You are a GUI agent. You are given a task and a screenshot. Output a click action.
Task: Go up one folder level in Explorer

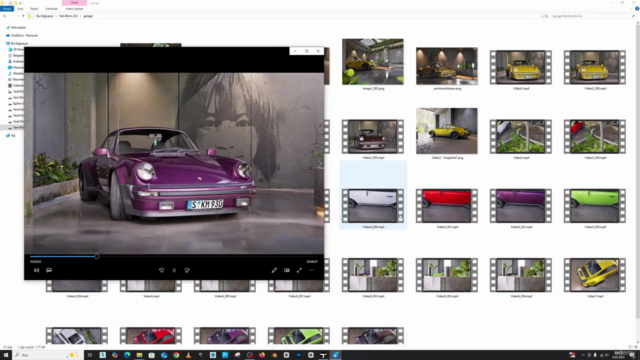pos(23,16)
